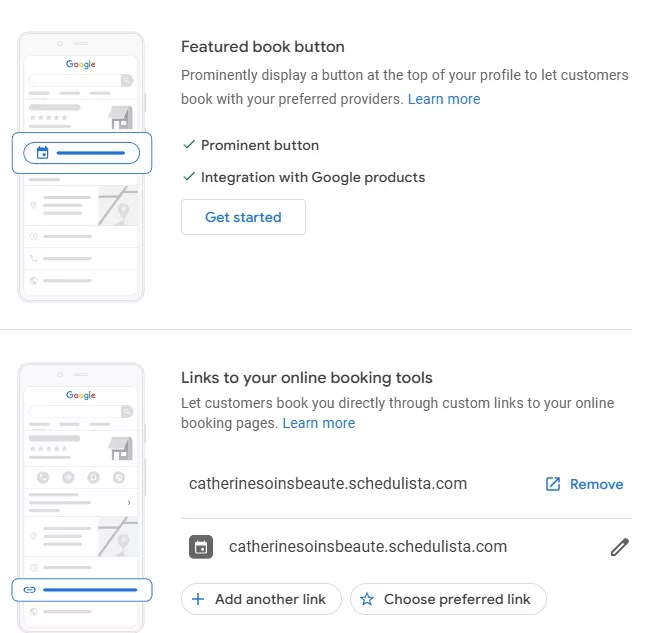Click the open-in-new-tab icon beside Remove
The image size is (646, 633).
click(553, 484)
